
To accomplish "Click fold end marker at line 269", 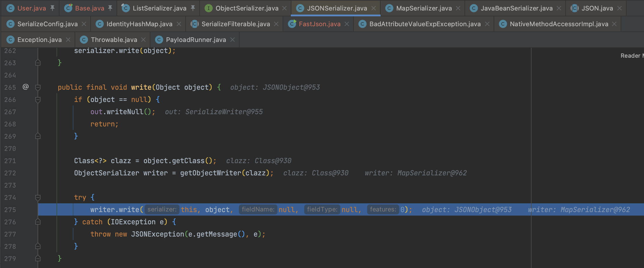I will pos(38,136).
